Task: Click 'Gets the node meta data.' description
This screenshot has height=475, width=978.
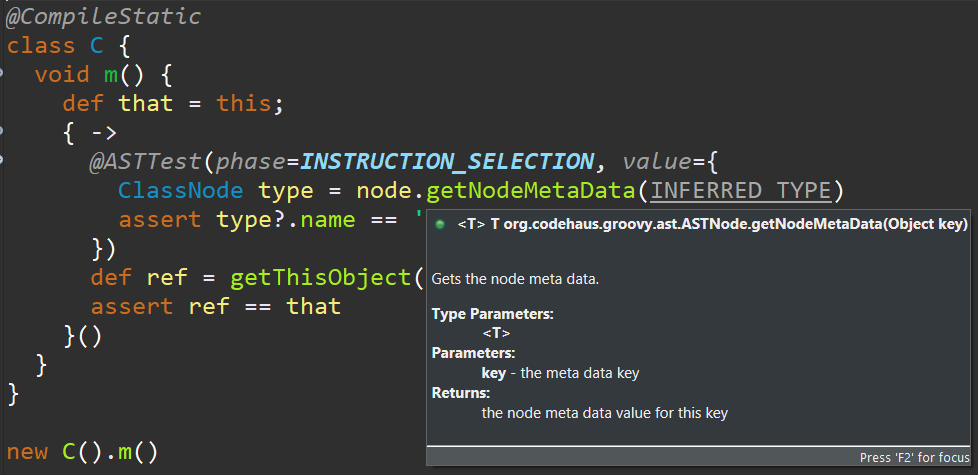Action: (516, 278)
